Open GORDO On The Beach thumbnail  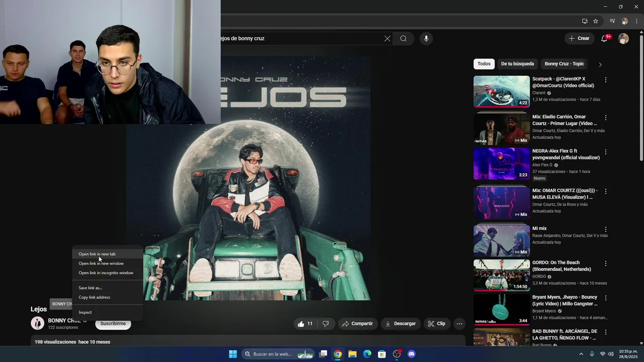502,275
